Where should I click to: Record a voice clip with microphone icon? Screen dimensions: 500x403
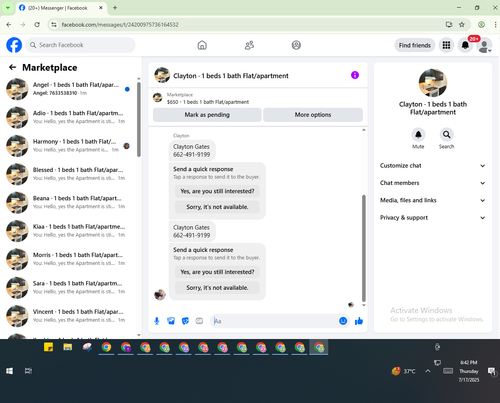coord(157,321)
